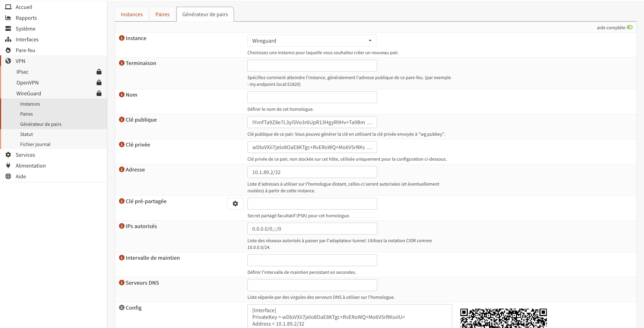644x328 pixels.
Task: Switch to the Instances tab
Action: point(131,15)
